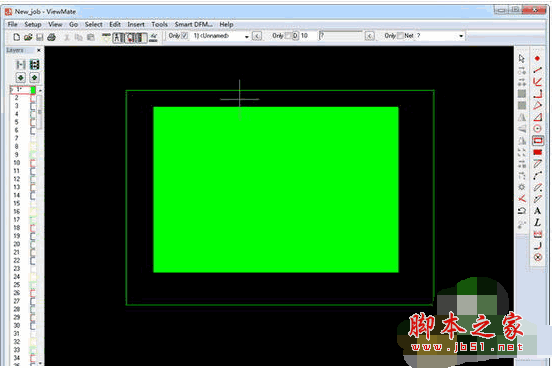This screenshot has width=552, height=368.
Task: Toggle visibility box of layer 26
Action: click(x=33, y=293)
